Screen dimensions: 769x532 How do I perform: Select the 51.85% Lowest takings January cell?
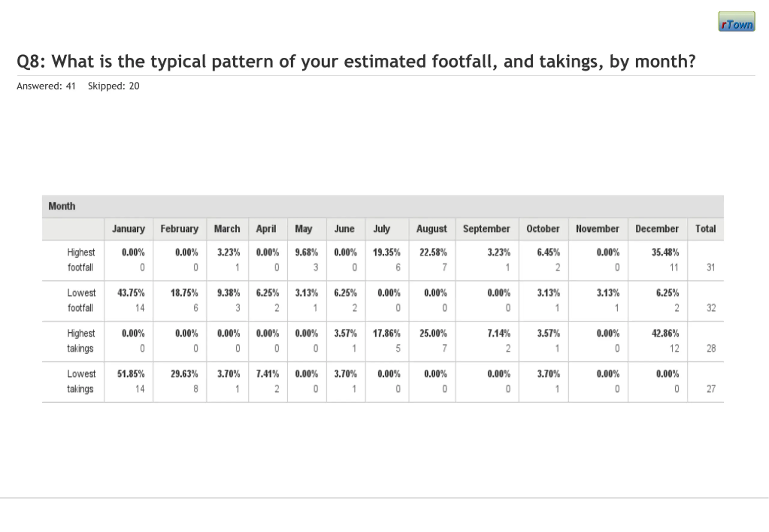pyautogui.click(x=131, y=374)
